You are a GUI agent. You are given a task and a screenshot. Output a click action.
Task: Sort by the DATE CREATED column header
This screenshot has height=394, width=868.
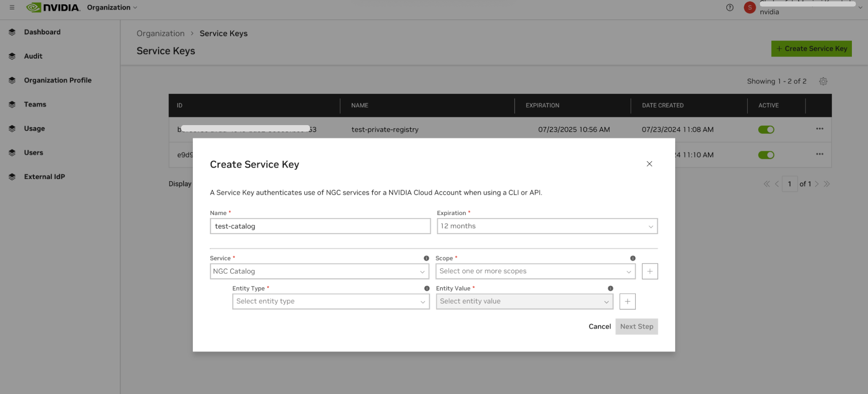663,106
